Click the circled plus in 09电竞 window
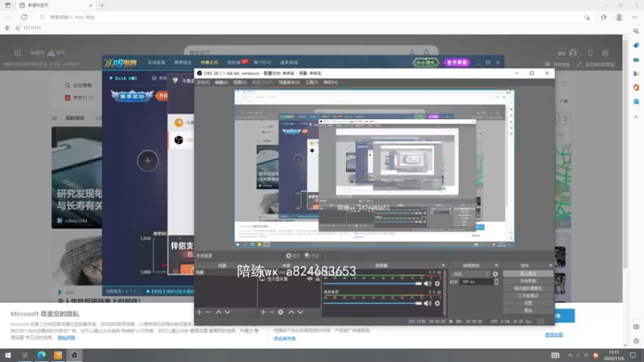Image resolution: width=644 pixels, height=362 pixels. click(x=147, y=161)
